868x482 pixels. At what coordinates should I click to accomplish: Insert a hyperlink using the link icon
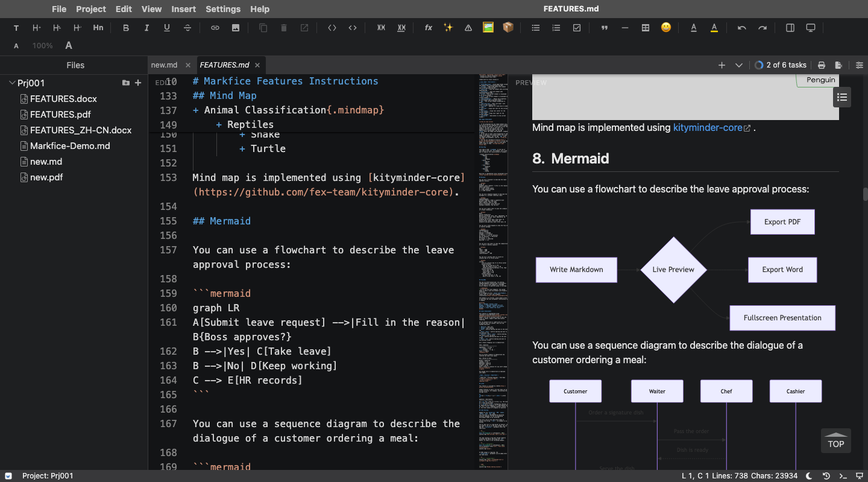point(215,28)
